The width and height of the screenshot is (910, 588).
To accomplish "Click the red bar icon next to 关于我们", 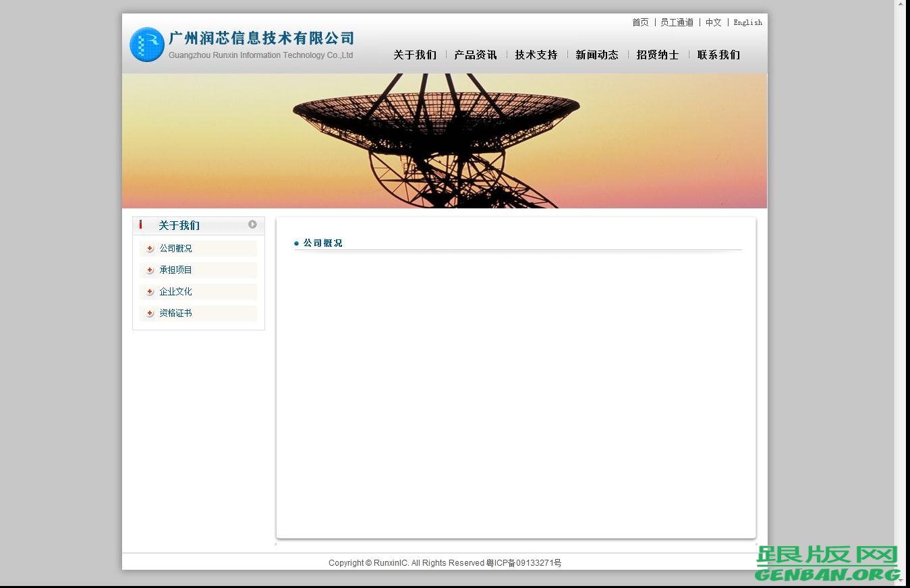I will (x=140, y=225).
